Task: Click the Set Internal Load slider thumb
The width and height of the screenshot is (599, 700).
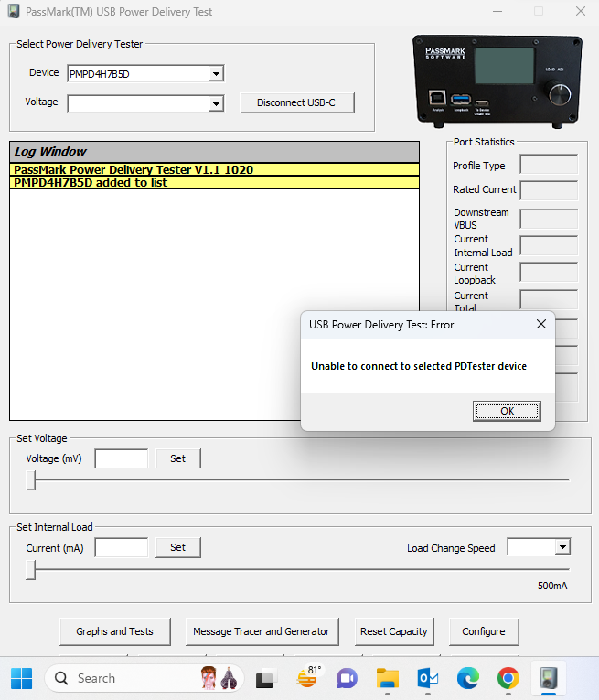Action: (x=30, y=570)
